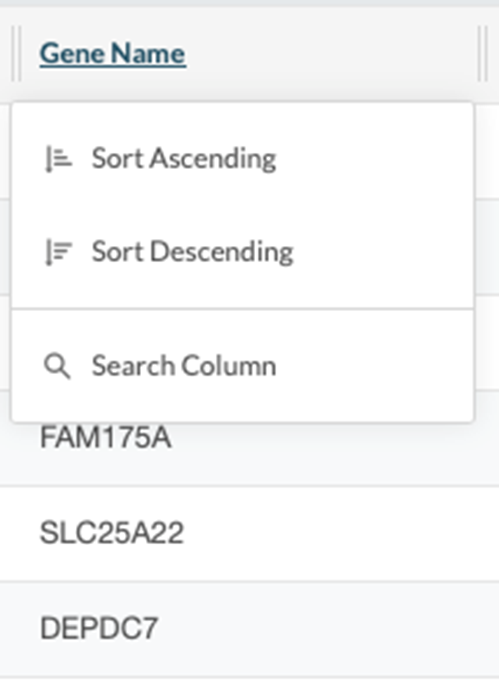Screen dimensions: 499x697
Task: Click empty header space right of Gene Name
Action: click(x=331, y=54)
